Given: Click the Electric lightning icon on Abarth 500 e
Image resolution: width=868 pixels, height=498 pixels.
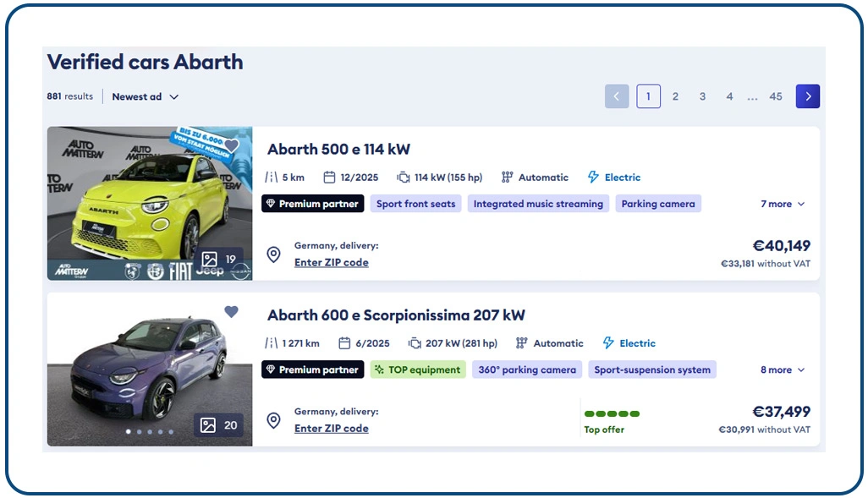Looking at the screenshot, I should click(x=593, y=177).
